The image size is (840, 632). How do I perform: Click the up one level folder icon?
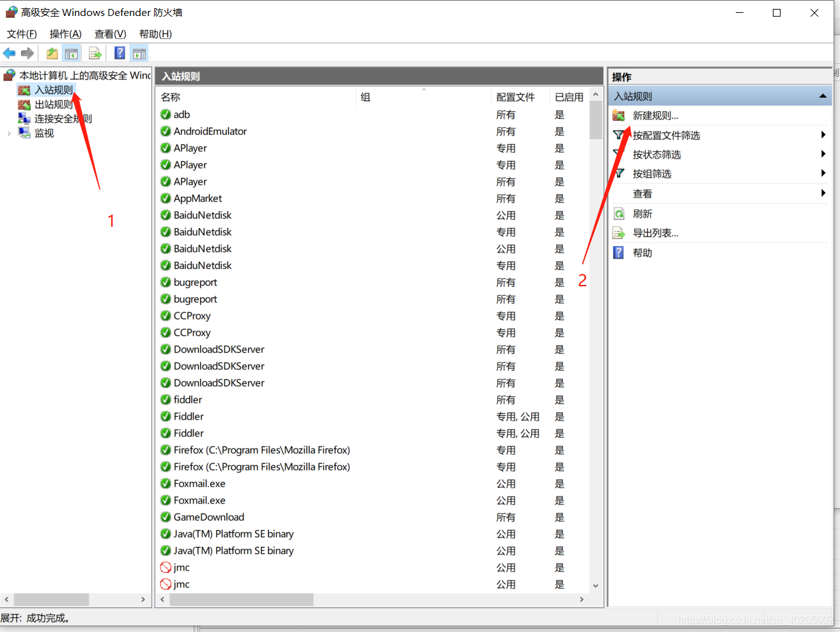click(x=52, y=54)
